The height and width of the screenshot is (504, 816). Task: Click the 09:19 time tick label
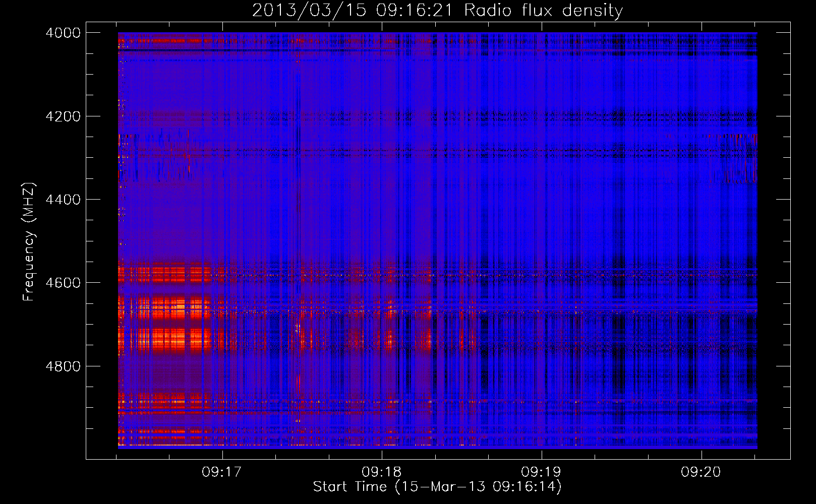[541, 472]
